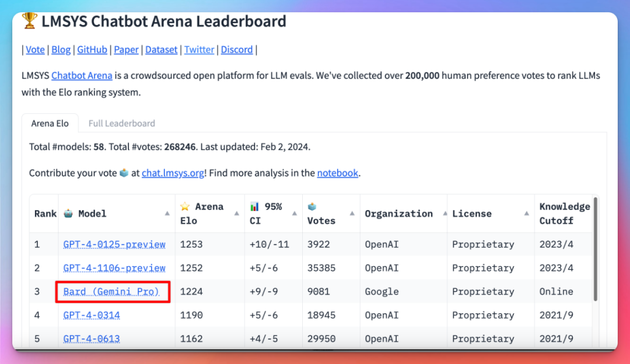Viewport: 630px width, 364px height.
Task: Sort table by Model column arrow
Action: [x=167, y=213]
